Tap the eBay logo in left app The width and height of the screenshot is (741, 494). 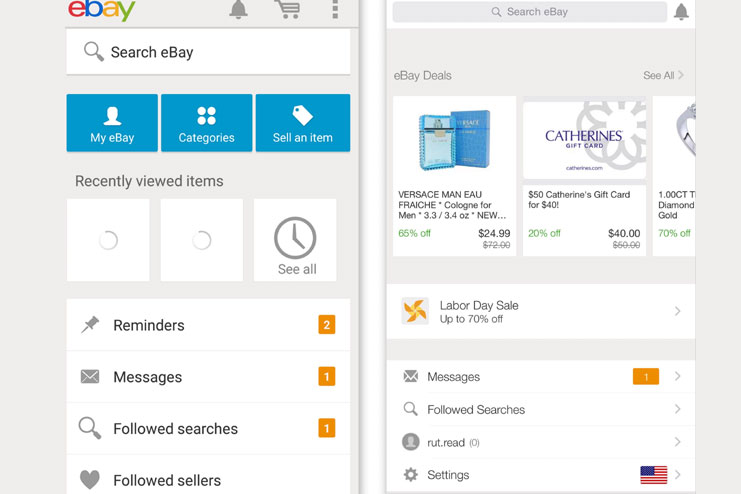[102, 9]
